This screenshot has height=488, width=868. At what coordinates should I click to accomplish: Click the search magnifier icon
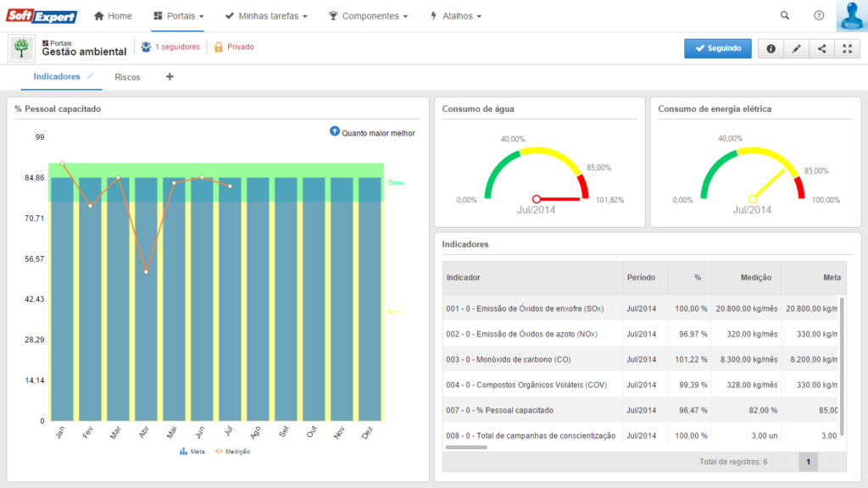tap(785, 15)
